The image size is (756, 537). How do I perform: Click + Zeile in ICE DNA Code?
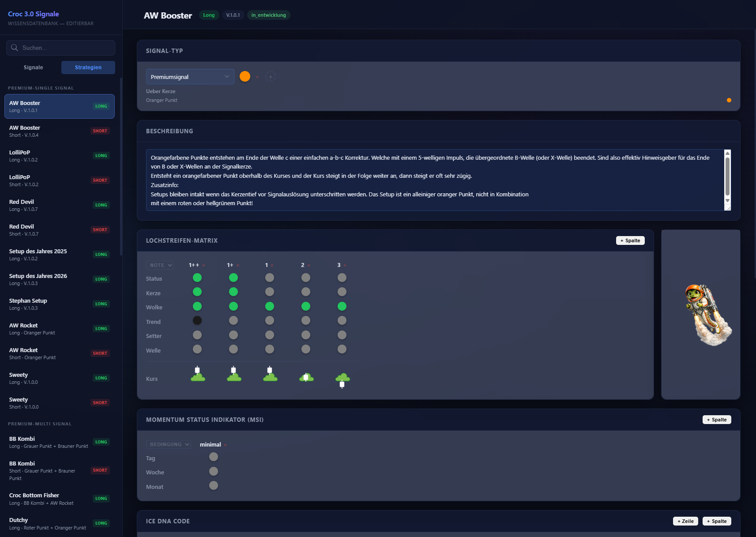click(685, 521)
